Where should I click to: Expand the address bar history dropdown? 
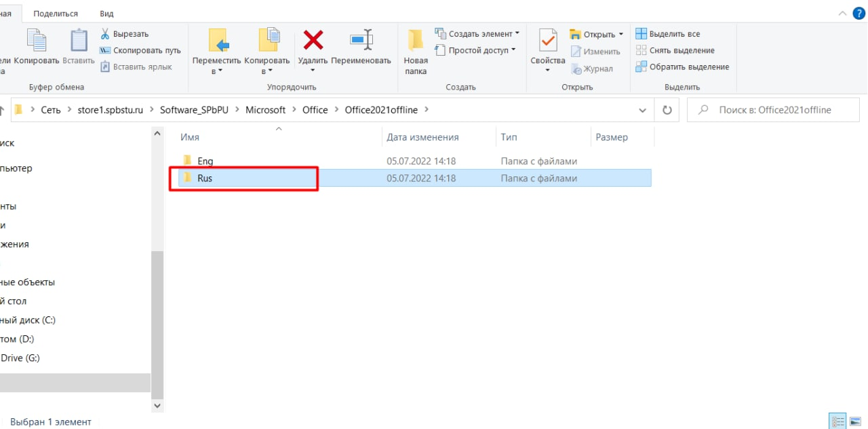pos(643,110)
